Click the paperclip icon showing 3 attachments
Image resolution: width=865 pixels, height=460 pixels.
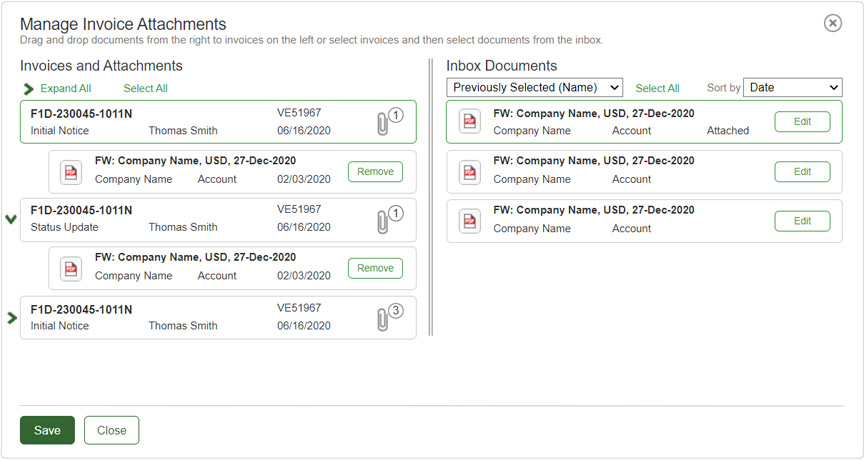pos(382,319)
